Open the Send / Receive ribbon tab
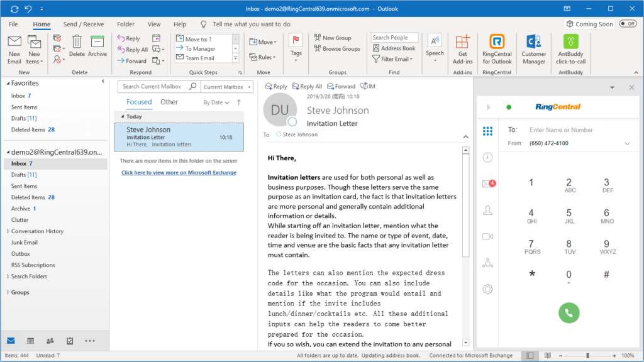644x362 pixels. tap(84, 24)
